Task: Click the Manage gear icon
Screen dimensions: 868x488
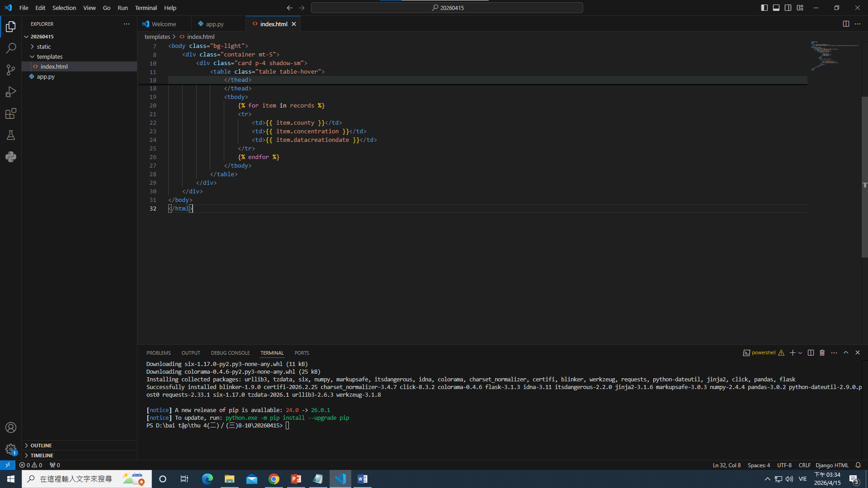Action: (x=11, y=449)
